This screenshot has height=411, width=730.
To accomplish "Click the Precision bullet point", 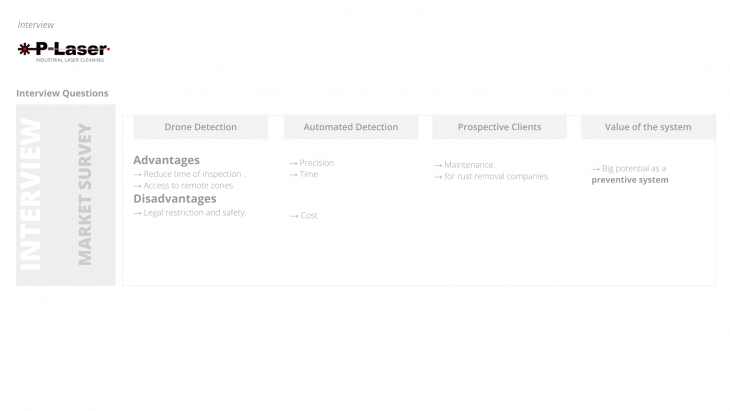I will [x=311, y=163].
